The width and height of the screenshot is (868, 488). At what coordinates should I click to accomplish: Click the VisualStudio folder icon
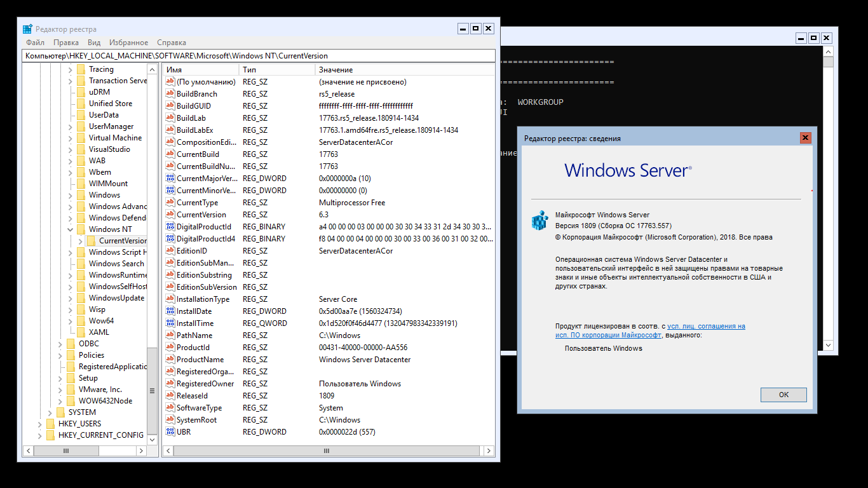point(81,149)
